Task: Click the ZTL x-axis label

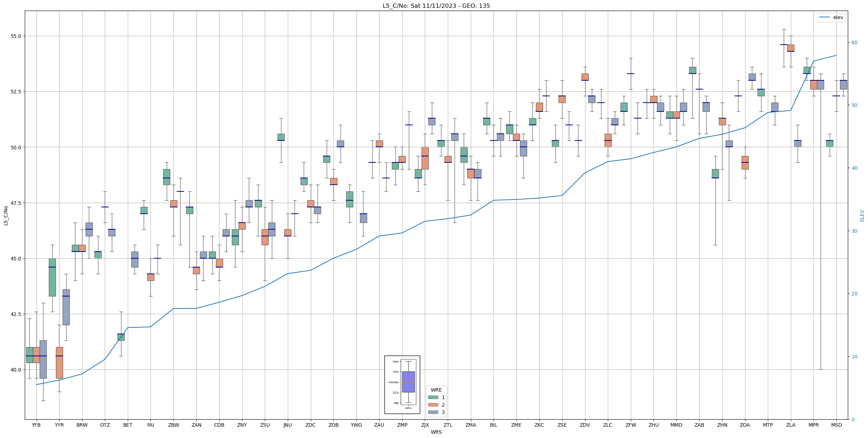Action: pyautogui.click(x=448, y=425)
